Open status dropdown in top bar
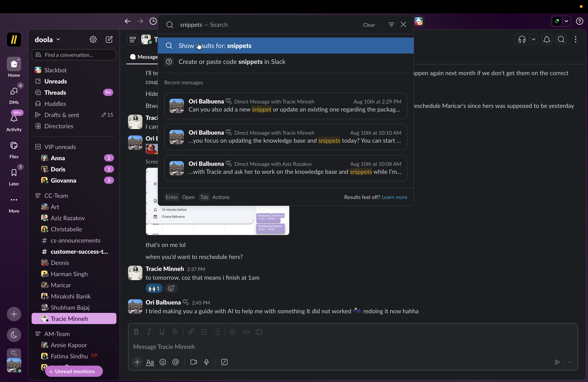 566,21
